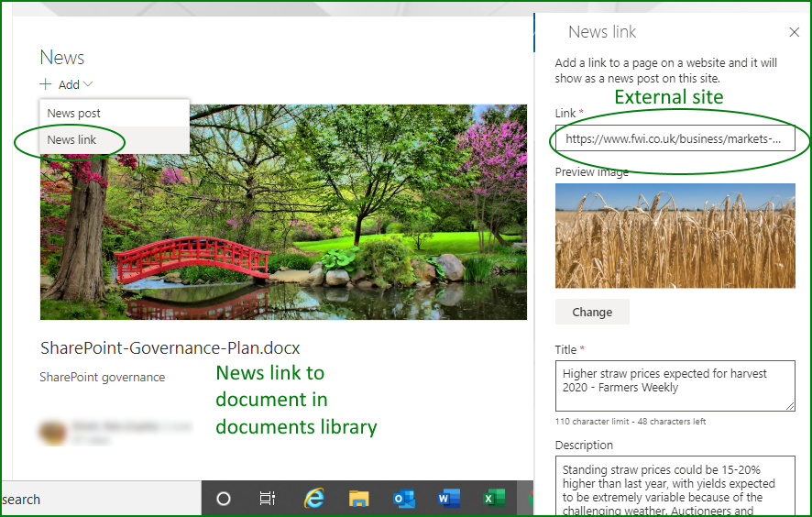Click the Change button under preview image
This screenshot has width=812, height=517.
(x=592, y=312)
